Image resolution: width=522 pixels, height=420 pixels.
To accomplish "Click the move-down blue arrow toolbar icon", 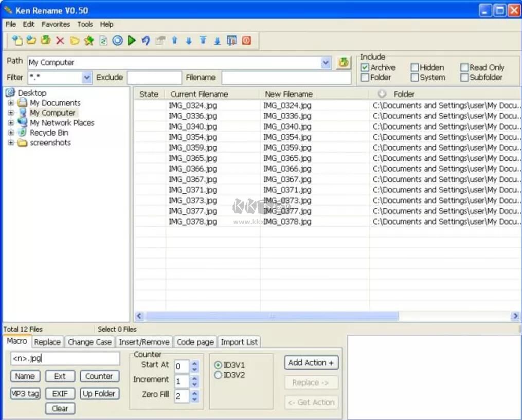I will pos(189,41).
